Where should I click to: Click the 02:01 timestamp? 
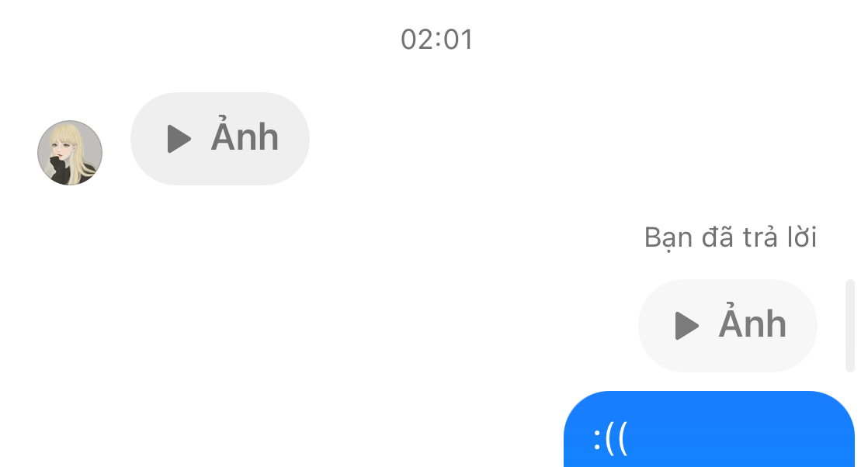(437, 40)
